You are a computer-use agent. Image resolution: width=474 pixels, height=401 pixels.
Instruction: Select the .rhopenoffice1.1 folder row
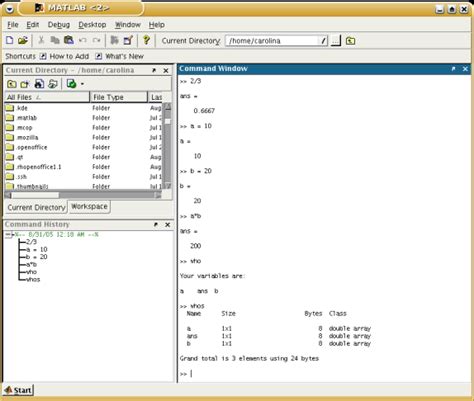coord(84,167)
